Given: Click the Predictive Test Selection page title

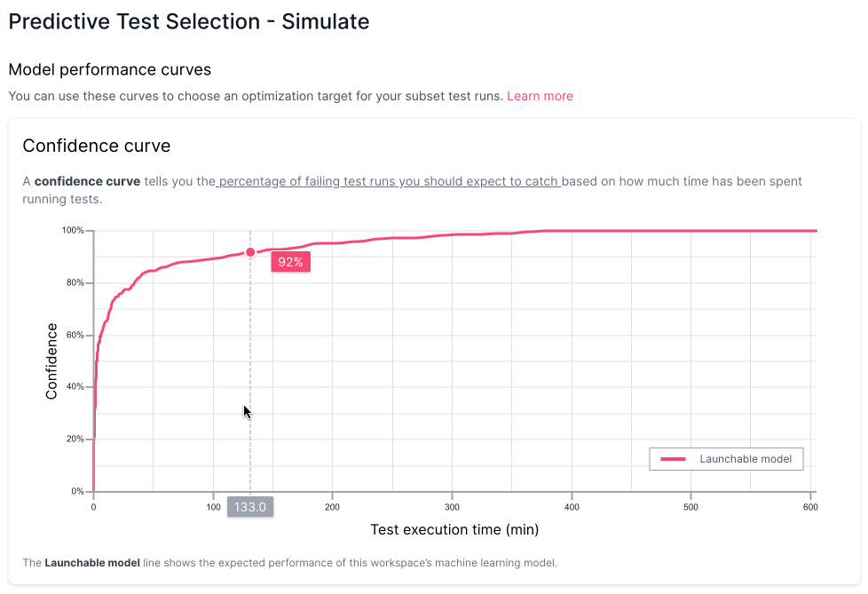Looking at the screenshot, I should (x=189, y=21).
